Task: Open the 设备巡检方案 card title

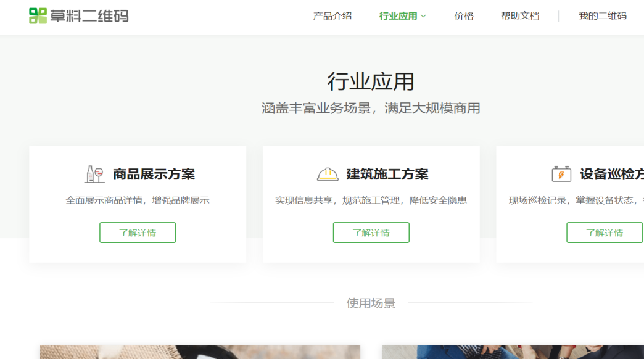Action: click(x=611, y=175)
